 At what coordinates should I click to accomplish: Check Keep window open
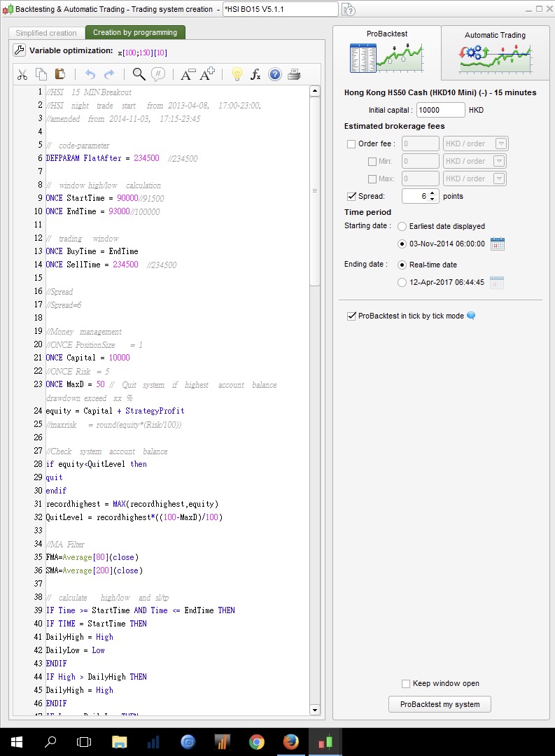tap(406, 683)
